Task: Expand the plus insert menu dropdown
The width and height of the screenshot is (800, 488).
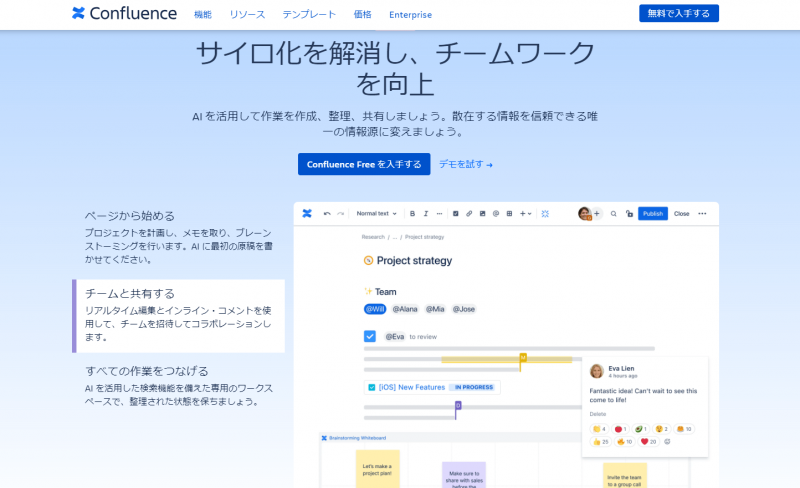Action: (x=526, y=213)
